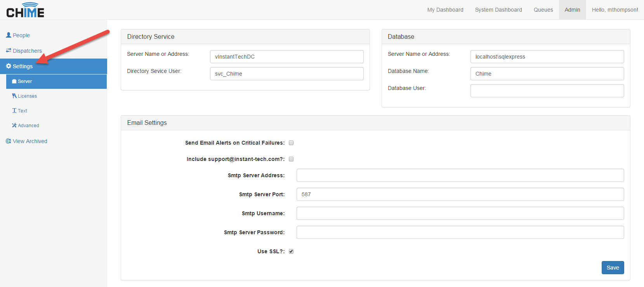Click the Settings gear icon
644x287 pixels.
(x=9, y=66)
